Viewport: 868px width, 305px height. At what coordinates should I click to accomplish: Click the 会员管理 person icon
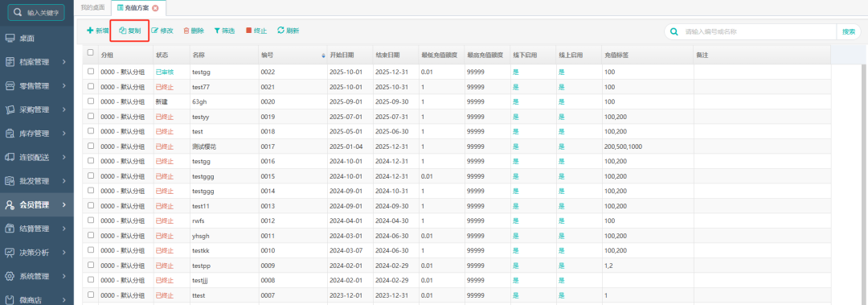point(10,205)
